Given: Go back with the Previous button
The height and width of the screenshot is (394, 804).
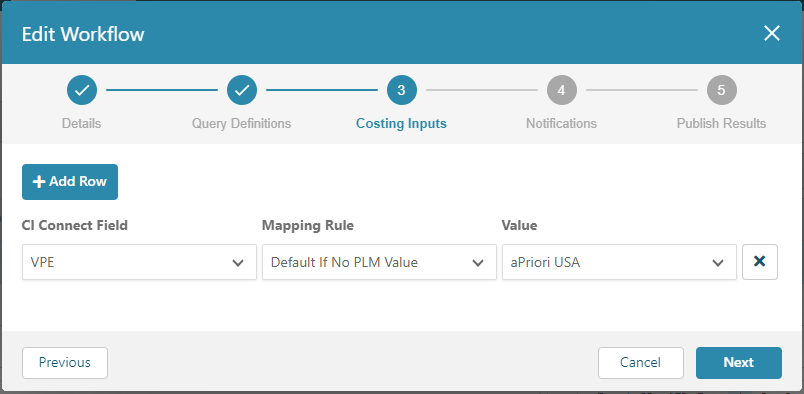Looking at the screenshot, I should tap(65, 363).
